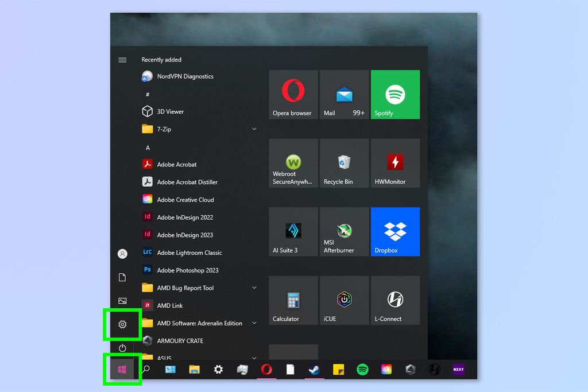This screenshot has width=588, height=392.
Task: Open Steam from the taskbar
Action: (x=314, y=370)
